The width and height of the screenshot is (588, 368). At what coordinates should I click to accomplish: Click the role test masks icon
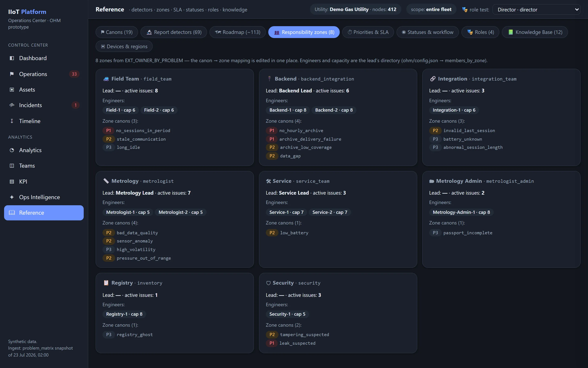click(464, 10)
